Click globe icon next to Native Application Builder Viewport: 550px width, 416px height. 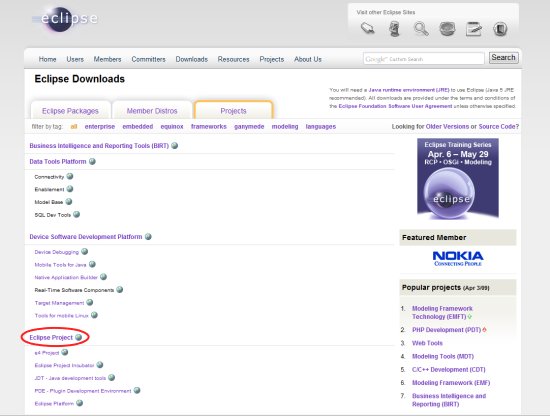point(103,277)
